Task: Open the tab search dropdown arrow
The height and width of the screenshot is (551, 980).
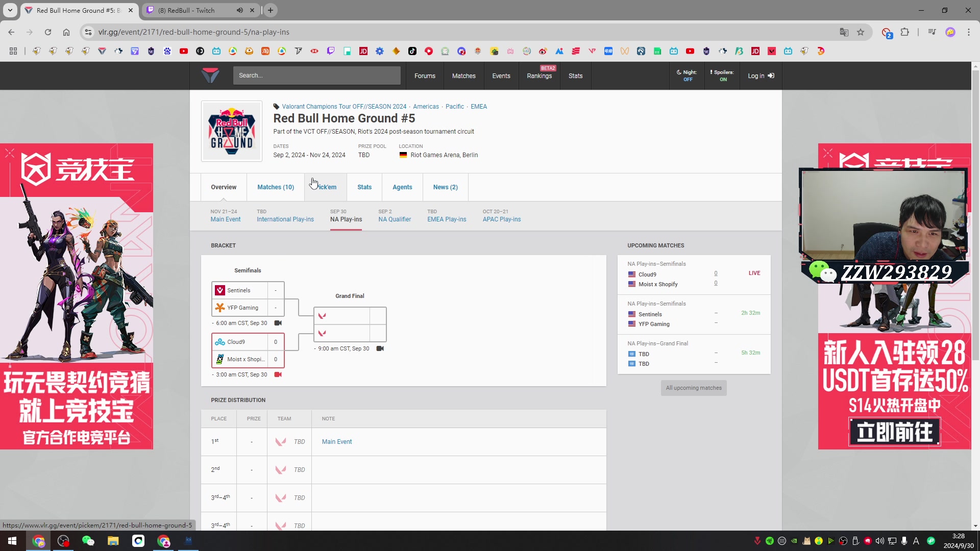Action: 10,10
